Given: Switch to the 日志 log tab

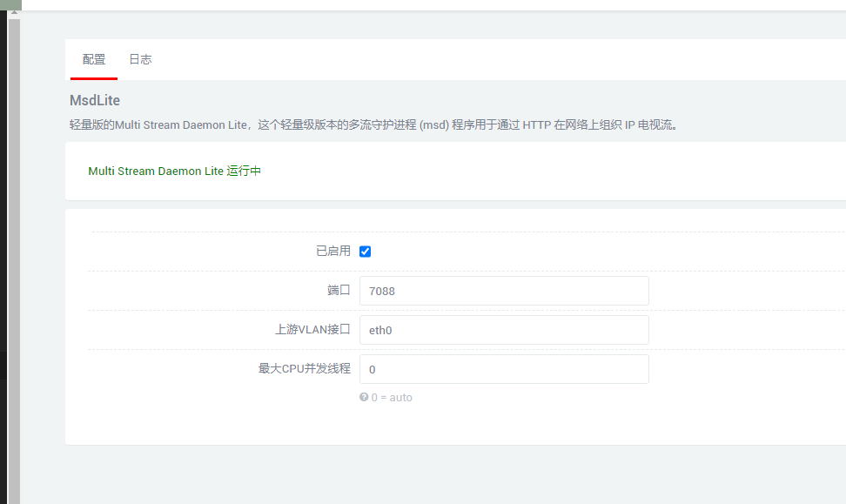Looking at the screenshot, I should point(140,59).
